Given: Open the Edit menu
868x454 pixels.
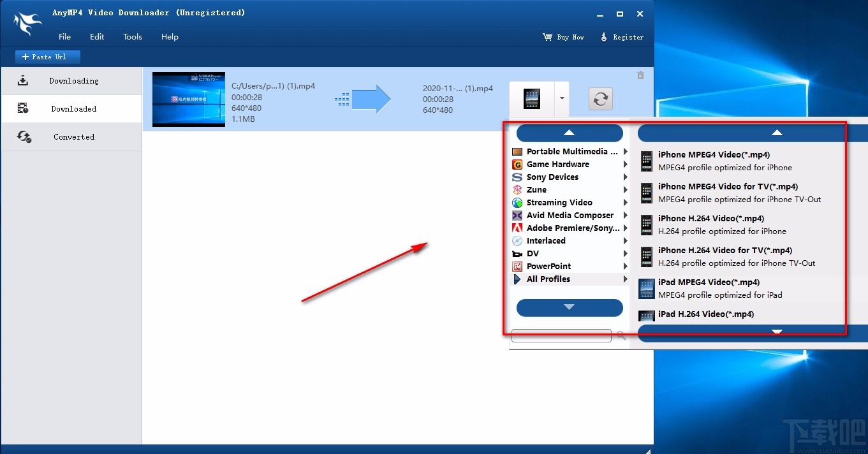Looking at the screenshot, I should pyautogui.click(x=97, y=37).
